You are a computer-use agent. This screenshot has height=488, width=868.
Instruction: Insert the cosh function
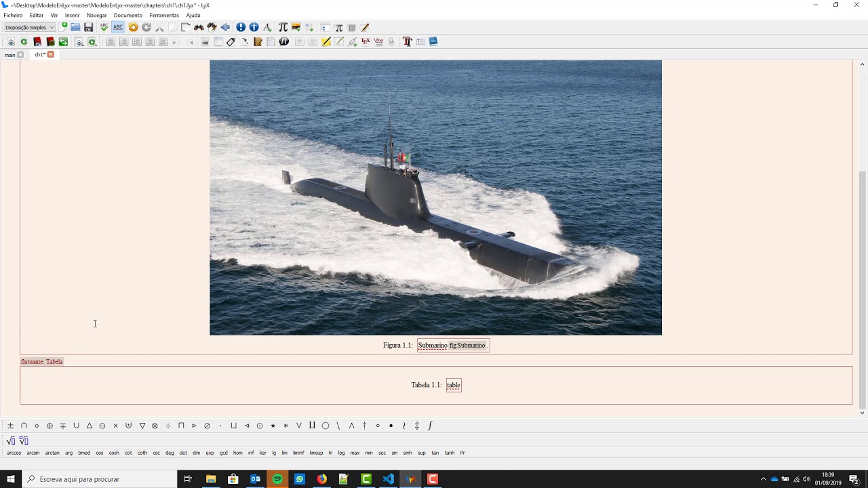(114, 453)
